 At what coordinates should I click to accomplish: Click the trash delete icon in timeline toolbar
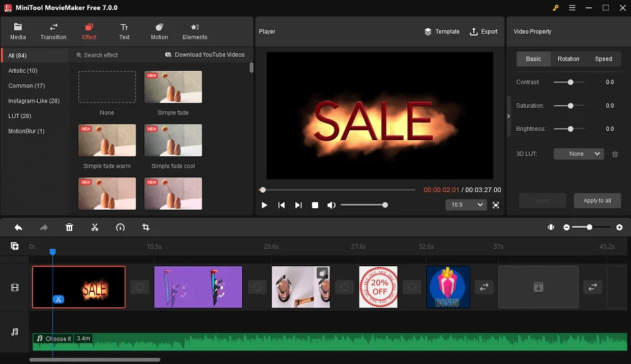(x=69, y=228)
